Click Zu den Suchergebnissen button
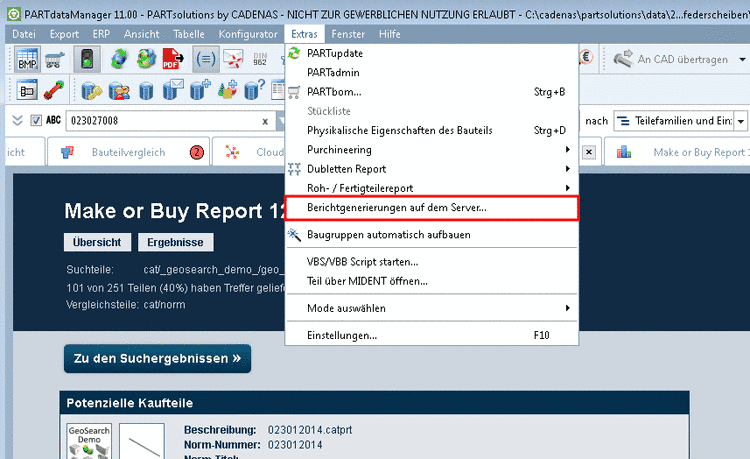Image resolution: width=750 pixels, height=459 pixels. click(x=157, y=359)
